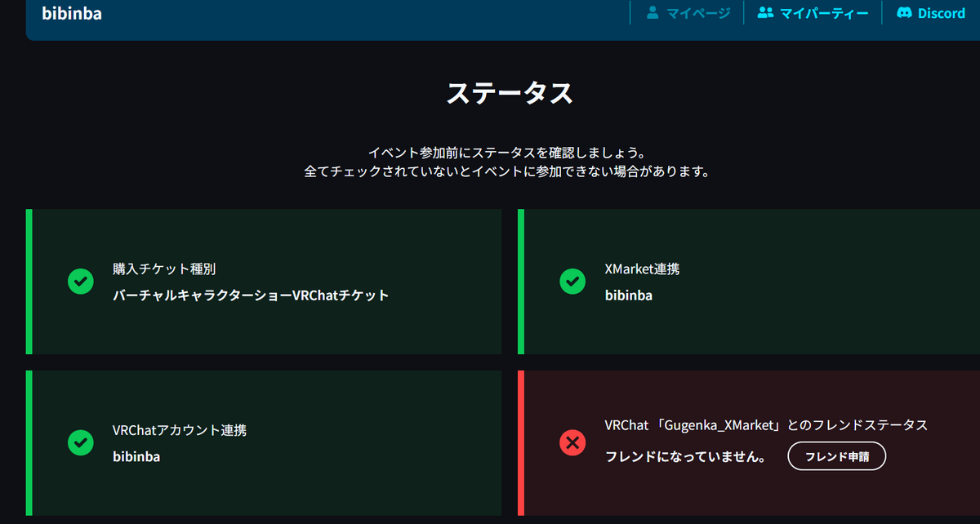Screen dimensions: 980x524
Task: Click green check icon beside 購入チケット種別
Action: [80, 282]
